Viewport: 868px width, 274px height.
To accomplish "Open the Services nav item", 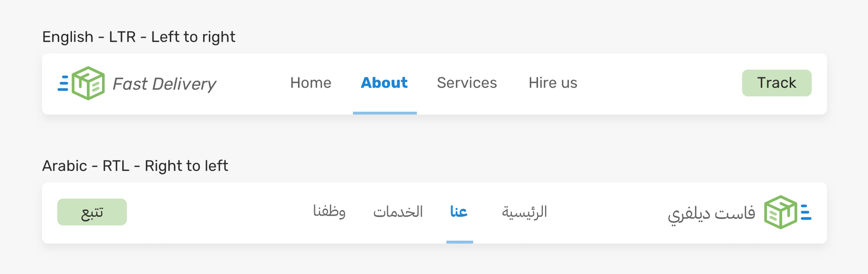I will (467, 83).
